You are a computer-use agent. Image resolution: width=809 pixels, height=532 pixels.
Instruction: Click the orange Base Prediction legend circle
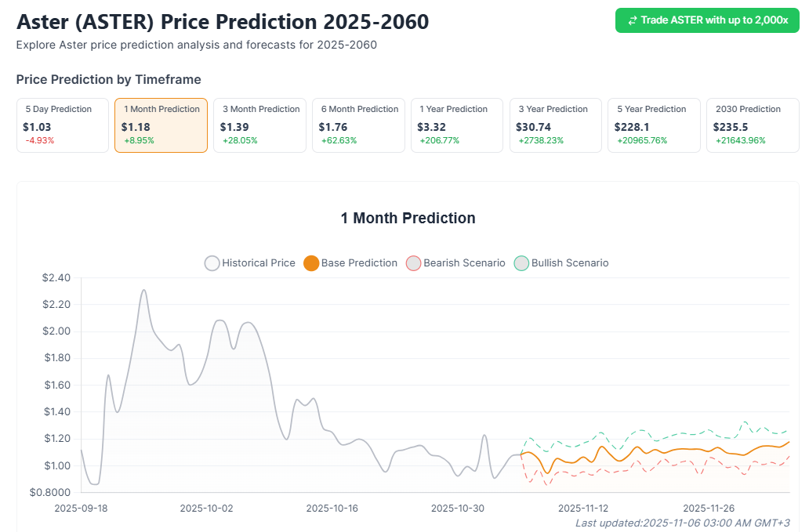coord(310,263)
